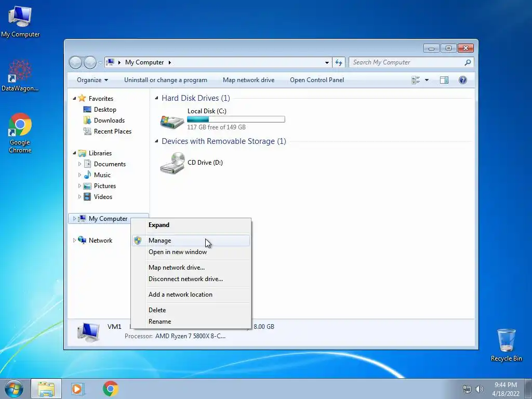This screenshot has width=532, height=399.
Task: Choose Manage from the context menu
Action: pos(190,241)
